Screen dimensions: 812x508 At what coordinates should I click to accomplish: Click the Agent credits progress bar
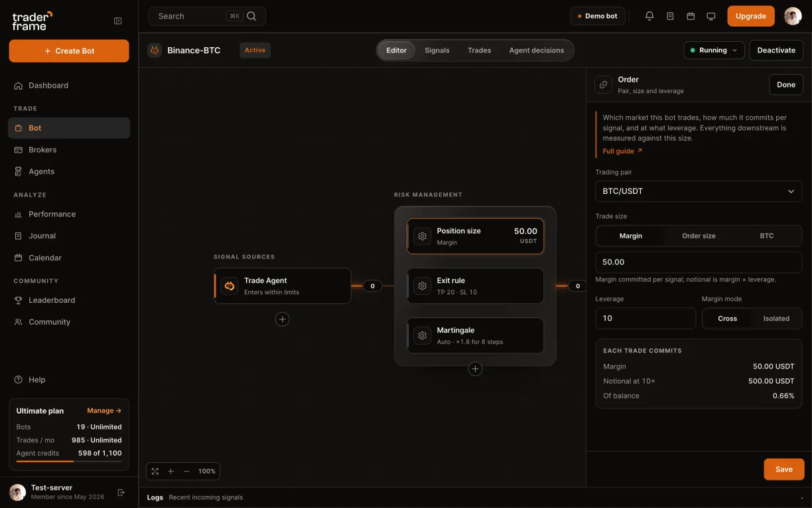69,461
